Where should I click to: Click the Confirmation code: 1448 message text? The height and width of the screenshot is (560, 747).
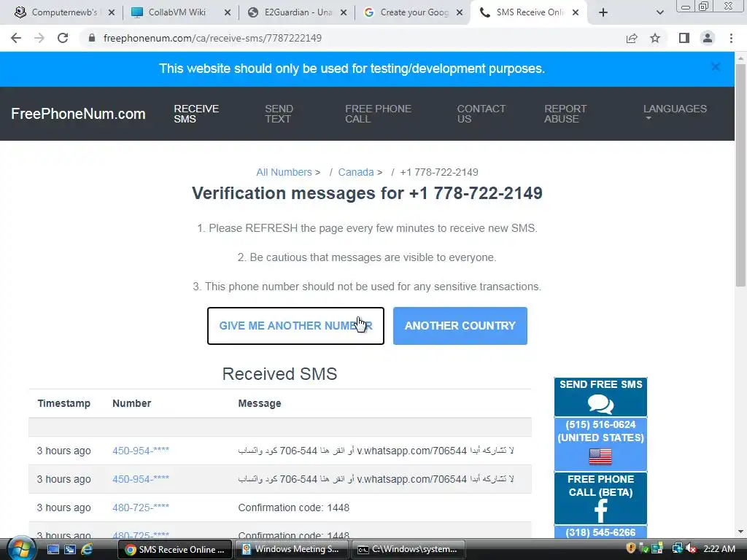coord(293,507)
